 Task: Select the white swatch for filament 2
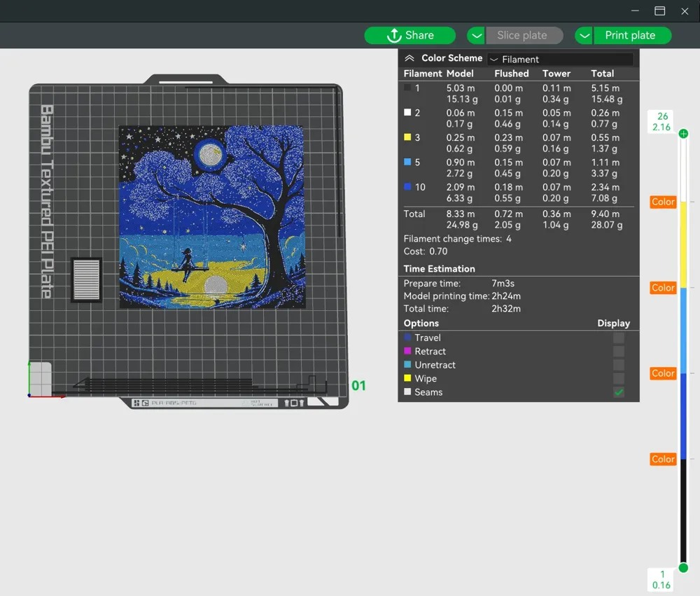point(407,112)
